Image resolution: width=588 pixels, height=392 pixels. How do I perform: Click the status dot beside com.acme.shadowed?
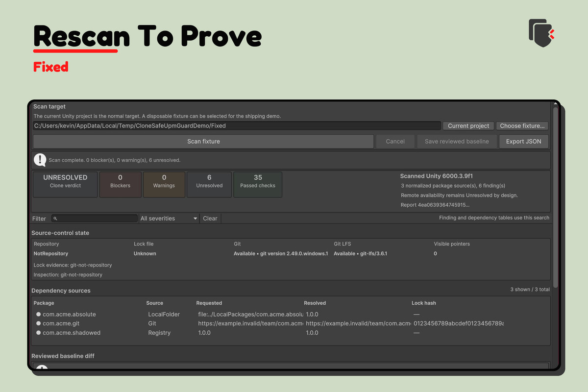click(x=38, y=333)
